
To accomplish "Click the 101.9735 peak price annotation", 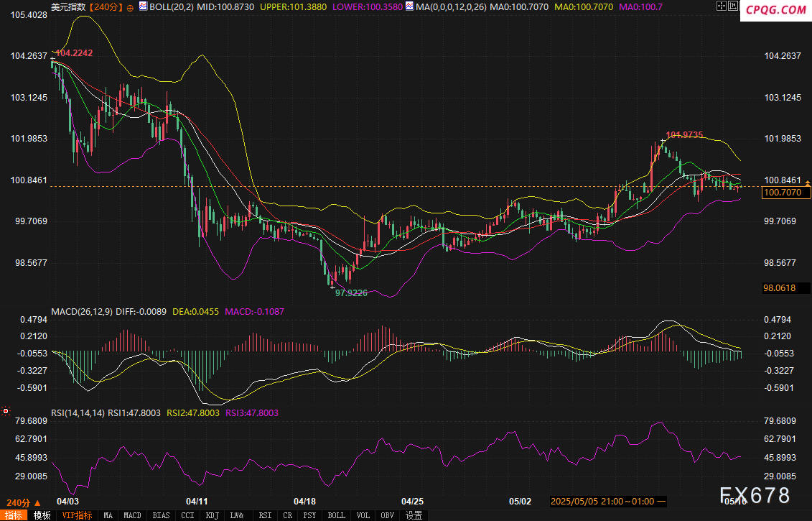I will [684, 135].
